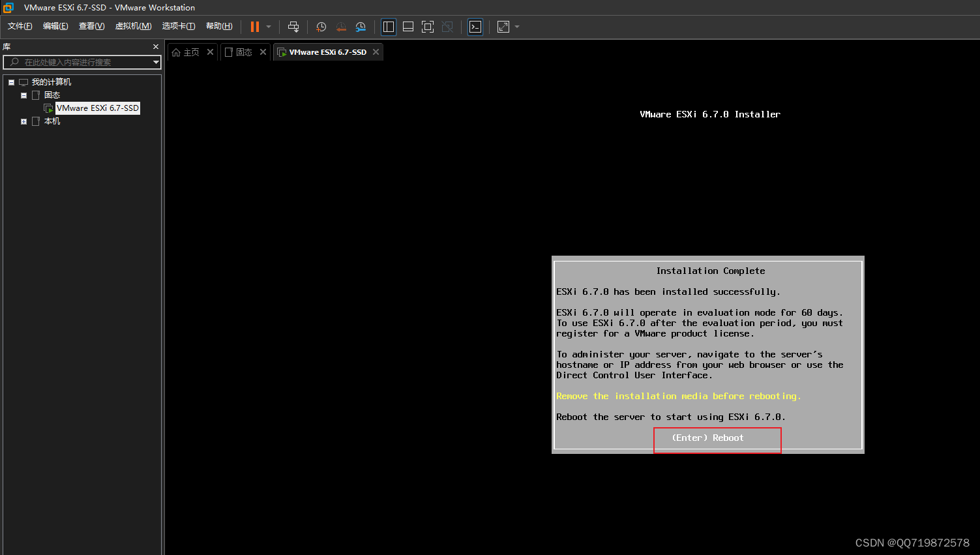The width and height of the screenshot is (980, 555).
Task: Click the 库 panel header label
Action: click(7, 47)
